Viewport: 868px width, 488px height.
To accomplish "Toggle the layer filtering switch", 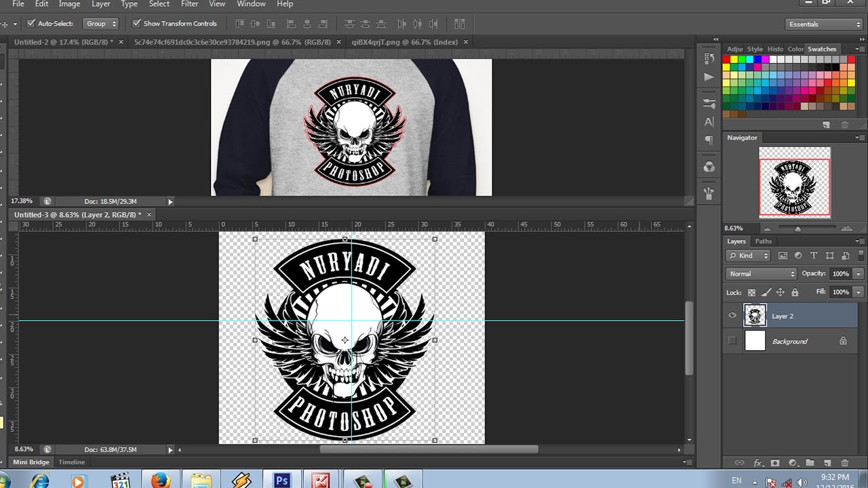I will pos(861,256).
